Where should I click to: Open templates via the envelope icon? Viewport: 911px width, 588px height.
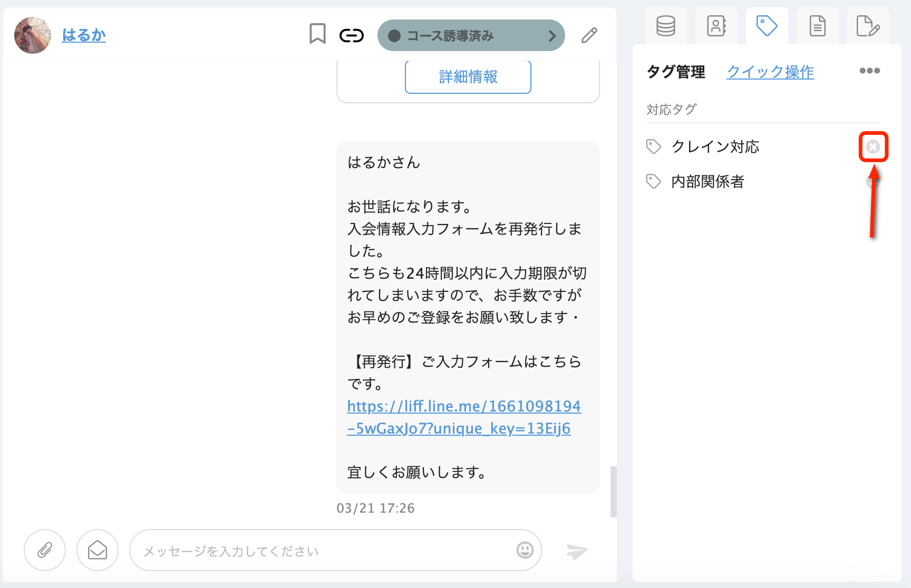click(97, 550)
